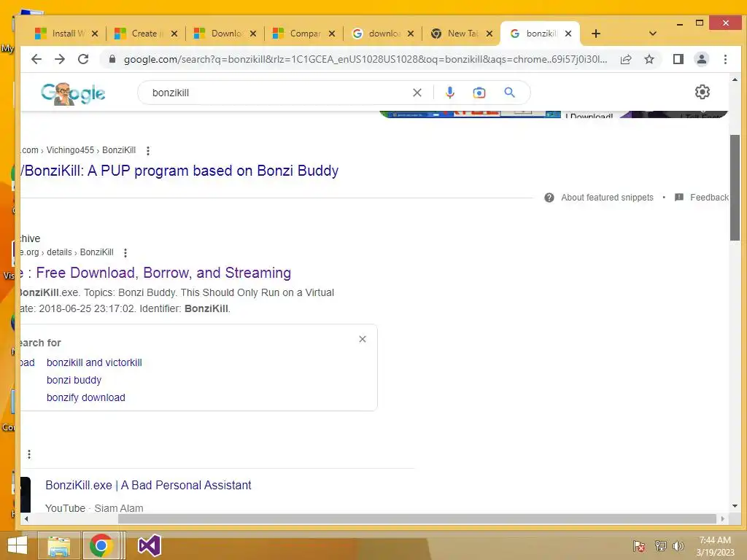The height and width of the screenshot is (560, 747).
Task: Expand the tab search chevron
Action: [x=653, y=34]
